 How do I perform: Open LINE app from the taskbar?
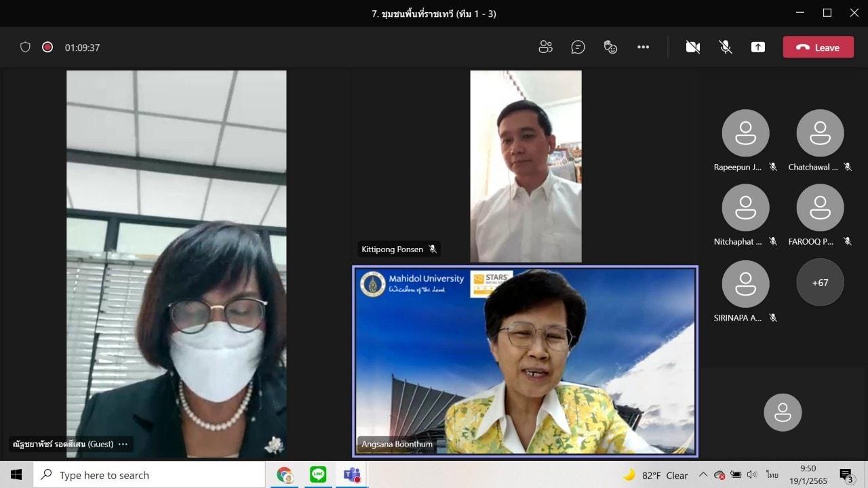click(318, 474)
